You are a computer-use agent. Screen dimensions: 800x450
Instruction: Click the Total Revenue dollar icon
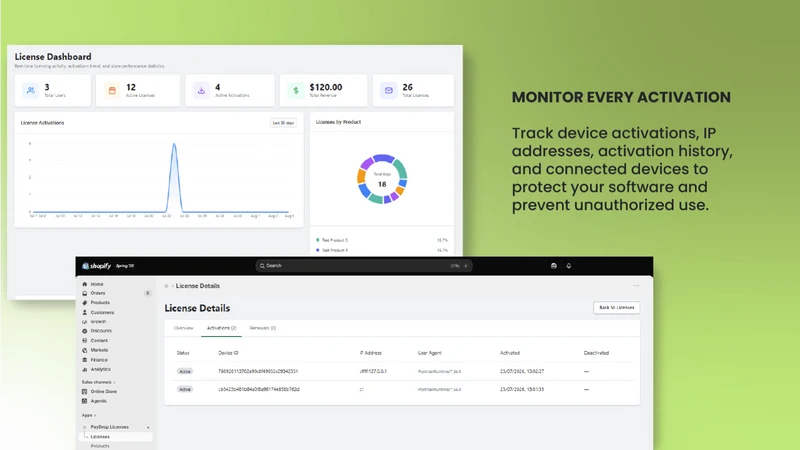[295, 90]
